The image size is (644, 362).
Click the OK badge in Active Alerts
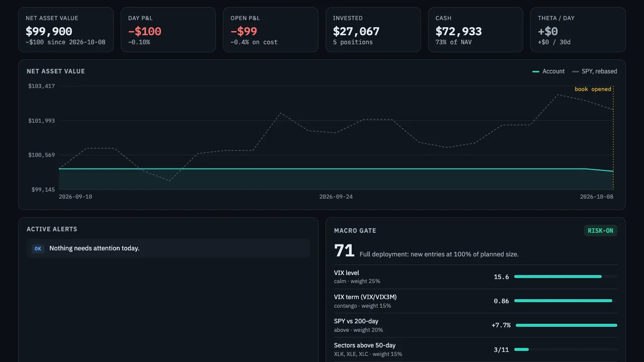point(38,248)
